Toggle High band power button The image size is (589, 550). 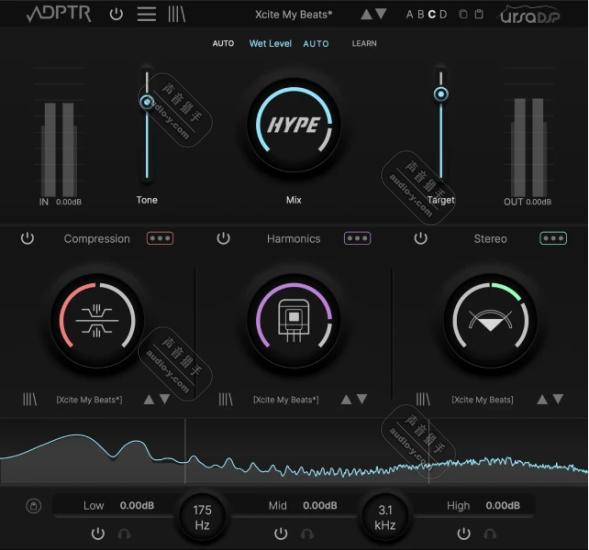(x=464, y=533)
